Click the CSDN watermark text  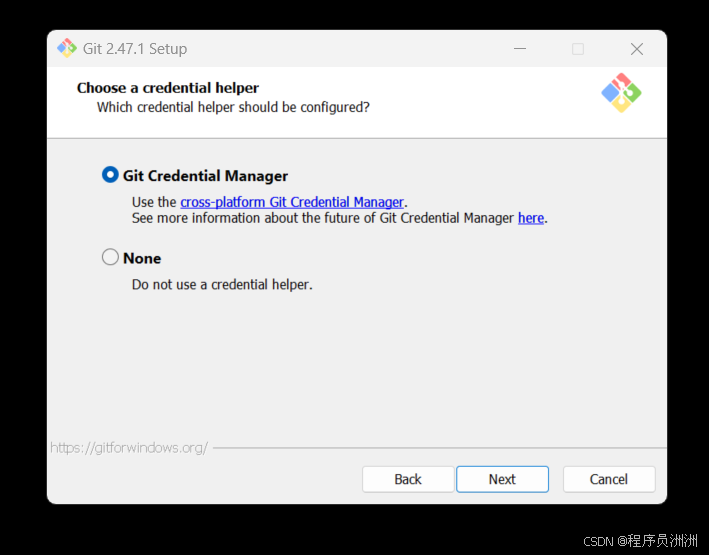[640, 541]
